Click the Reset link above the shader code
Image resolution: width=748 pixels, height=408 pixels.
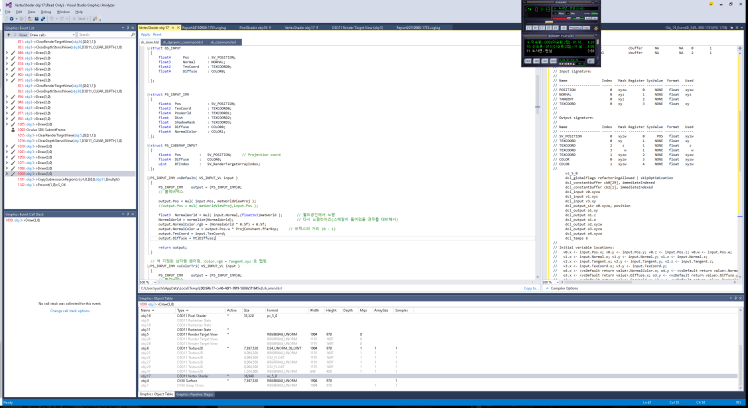pyautogui.click(x=156, y=34)
